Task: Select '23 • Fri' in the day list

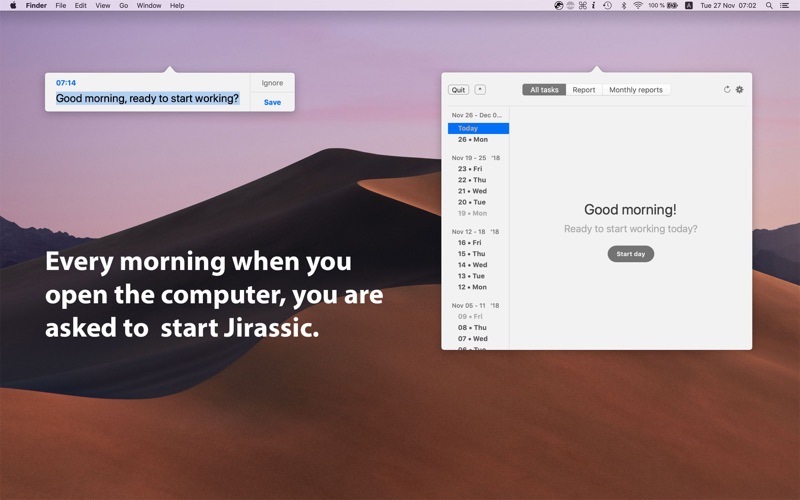Action: click(470, 169)
